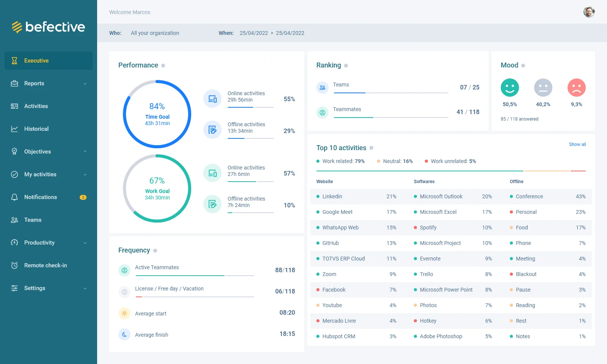The width and height of the screenshot is (607, 364).
Task: Click the Average start sun icon
Action: click(124, 313)
